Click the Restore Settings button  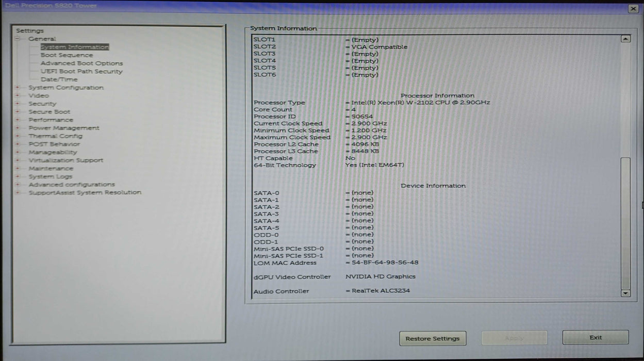click(432, 338)
